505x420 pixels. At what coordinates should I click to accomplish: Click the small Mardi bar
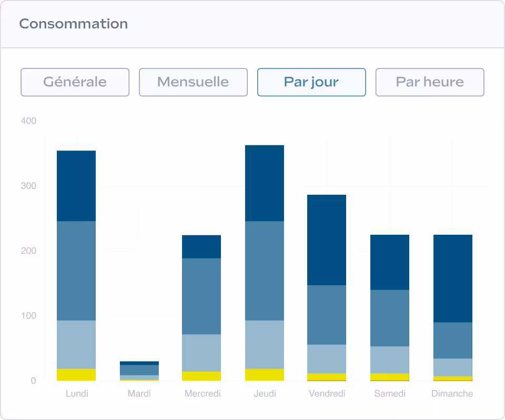pyautogui.click(x=139, y=371)
